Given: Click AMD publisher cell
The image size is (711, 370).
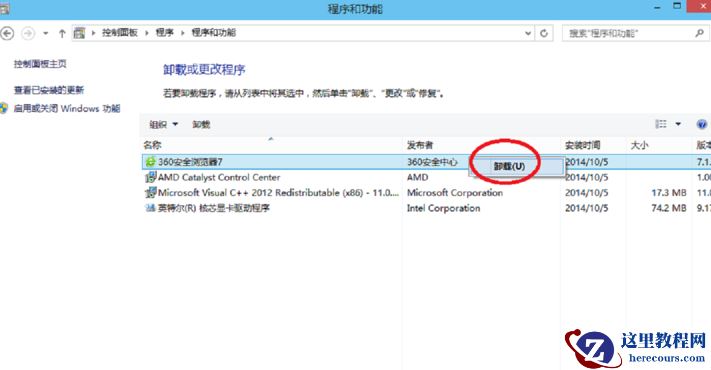Looking at the screenshot, I should click(417, 177).
